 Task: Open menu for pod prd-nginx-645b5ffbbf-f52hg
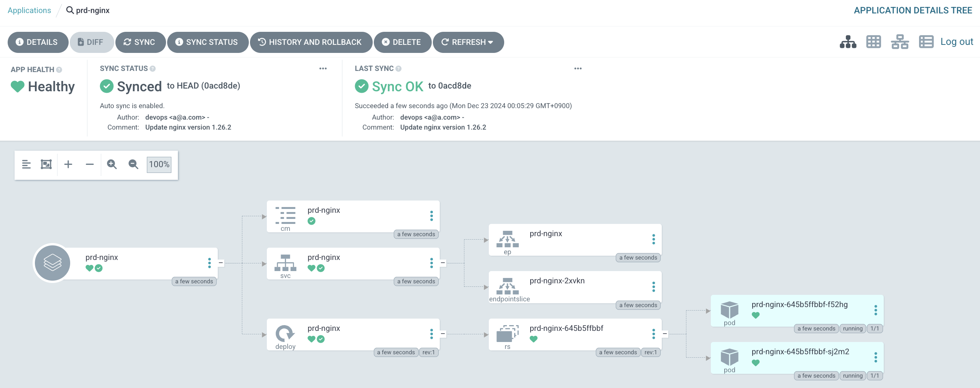point(875,310)
